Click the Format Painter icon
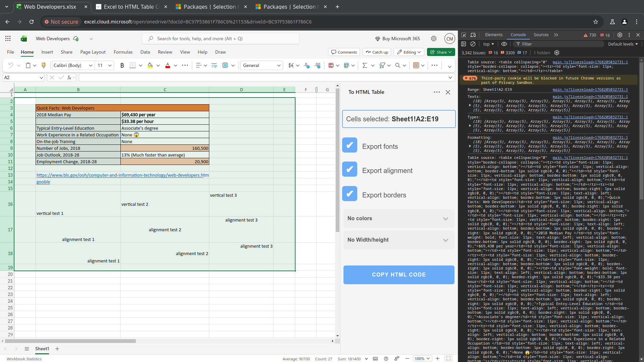644x362 pixels. 44,65
